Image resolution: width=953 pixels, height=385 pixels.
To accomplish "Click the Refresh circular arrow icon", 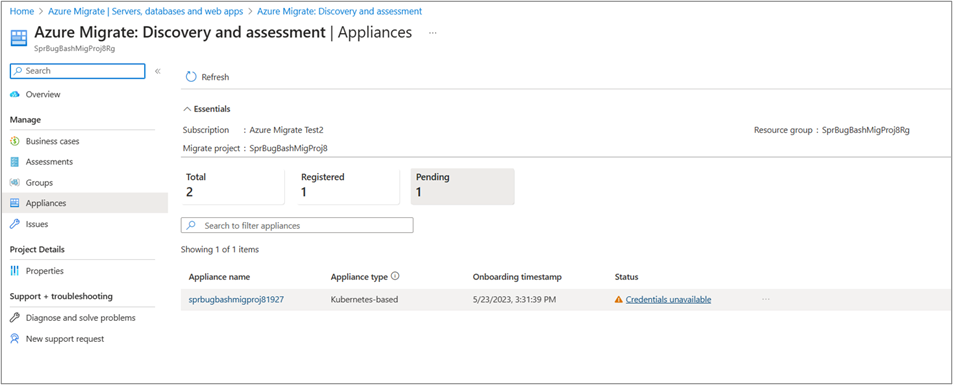I will [x=191, y=77].
